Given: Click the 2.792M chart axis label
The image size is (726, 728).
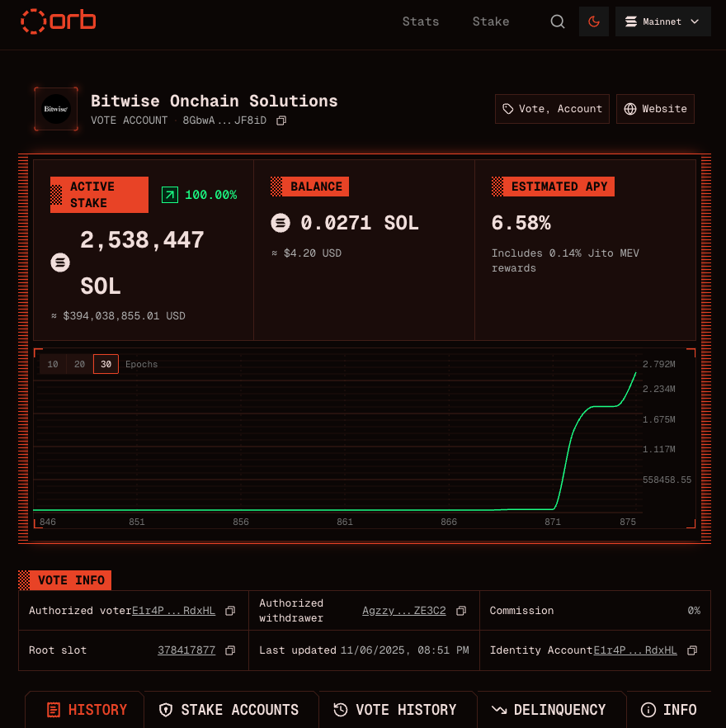Looking at the screenshot, I should [658, 364].
